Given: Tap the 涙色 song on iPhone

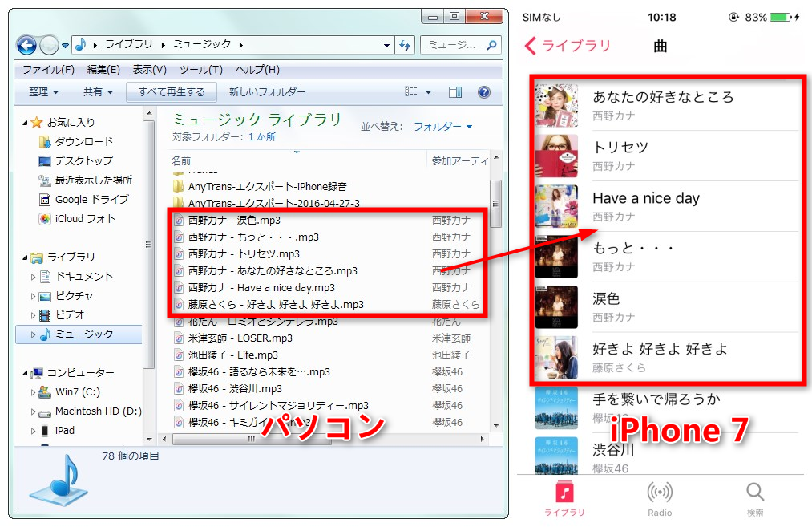Looking at the screenshot, I should point(668,306).
